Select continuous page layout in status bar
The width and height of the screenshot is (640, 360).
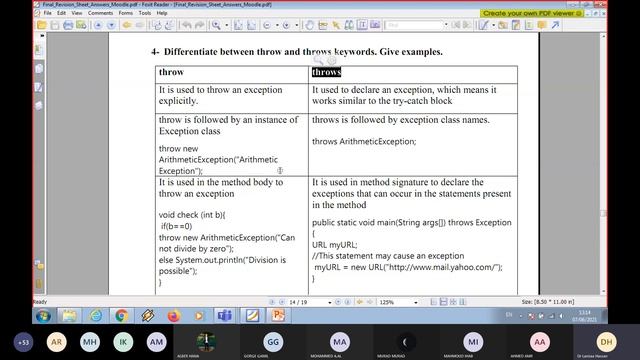(x=443, y=302)
